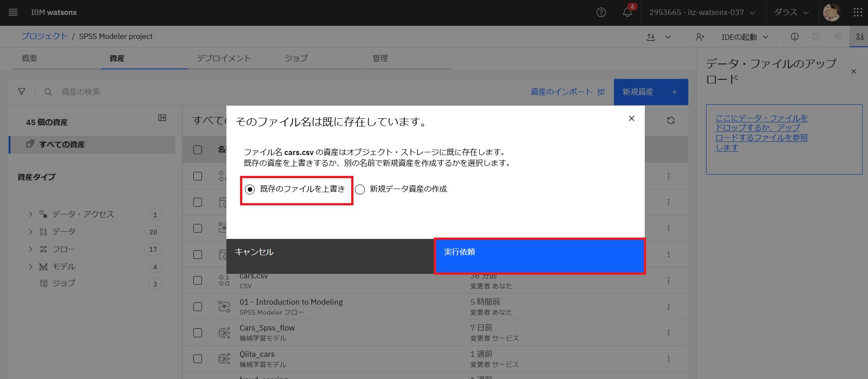Switch to the ジョブ tab
The width and height of the screenshot is (868, 379).
319,58
